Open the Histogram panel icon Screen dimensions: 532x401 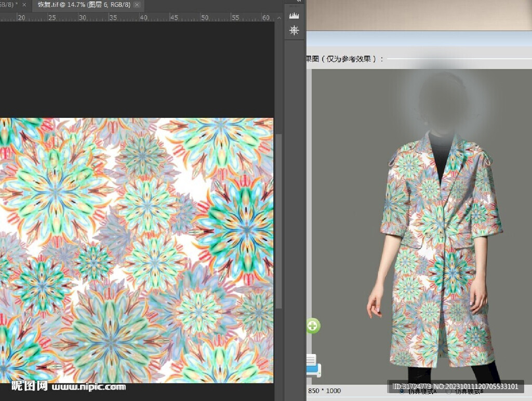[x=294, y=16]
